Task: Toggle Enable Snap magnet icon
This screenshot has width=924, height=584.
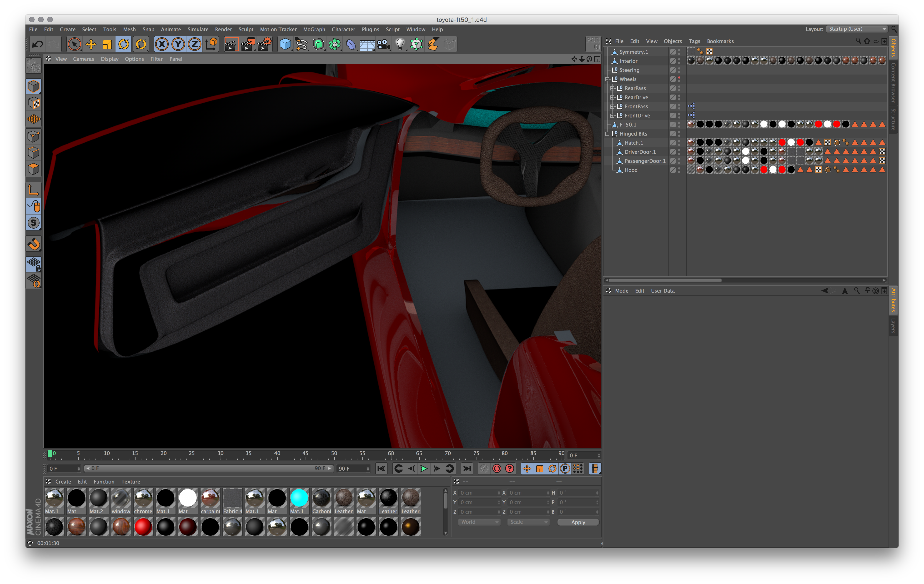Action: pos(34,244)
